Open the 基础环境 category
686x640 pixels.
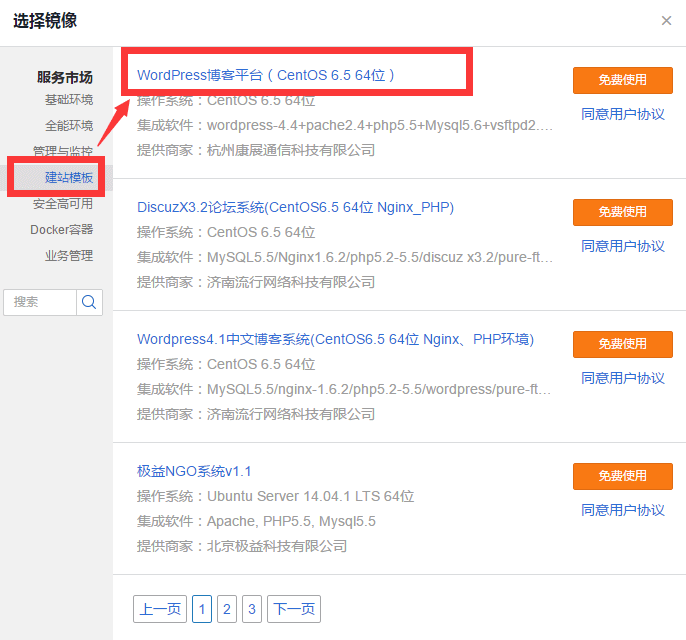[69, 100]
